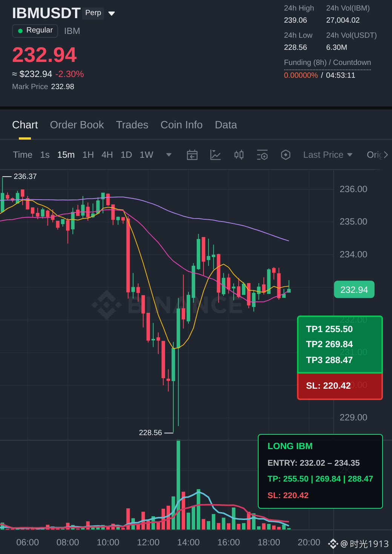The height and width of the screenshot is (554, 392).
Task: Open the Last Price dropdown
Action: (x=328, y=155)
